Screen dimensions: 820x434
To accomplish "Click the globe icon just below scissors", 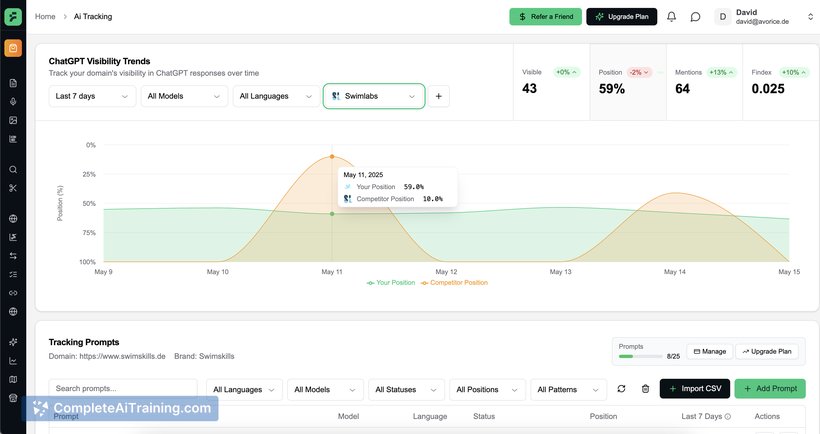I will point(13,219).
